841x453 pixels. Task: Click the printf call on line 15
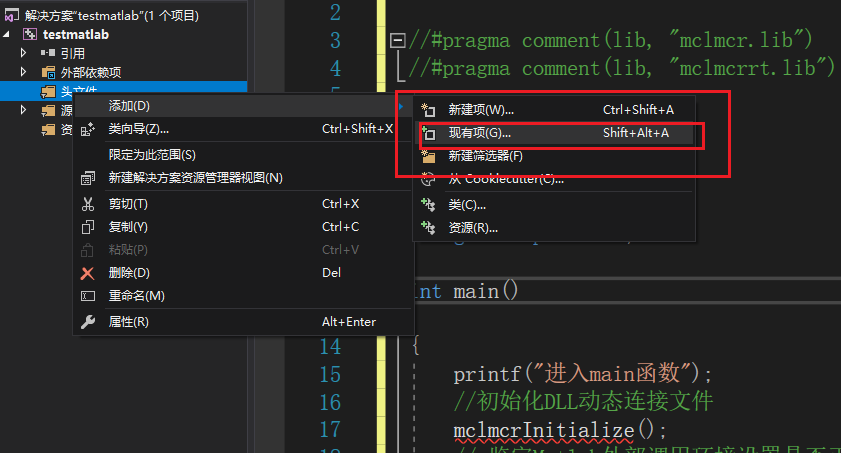point(583,374)
